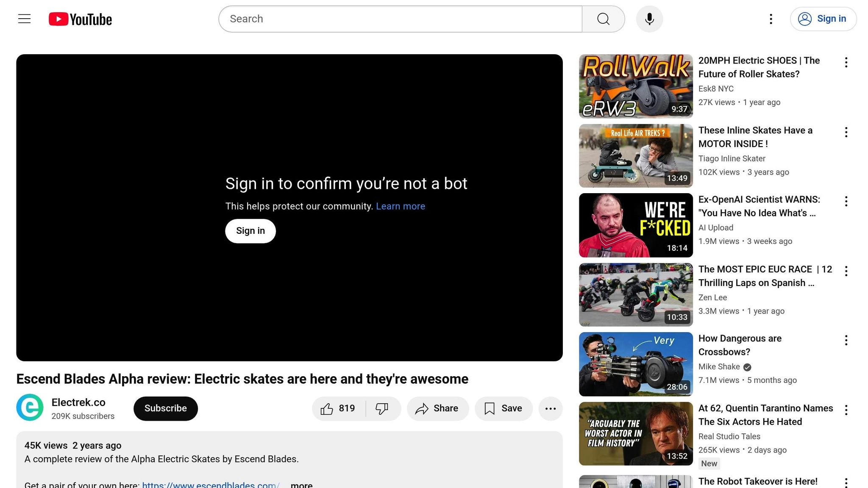
Task: Click Mike Shake verified badge
Action: [747, 367]
